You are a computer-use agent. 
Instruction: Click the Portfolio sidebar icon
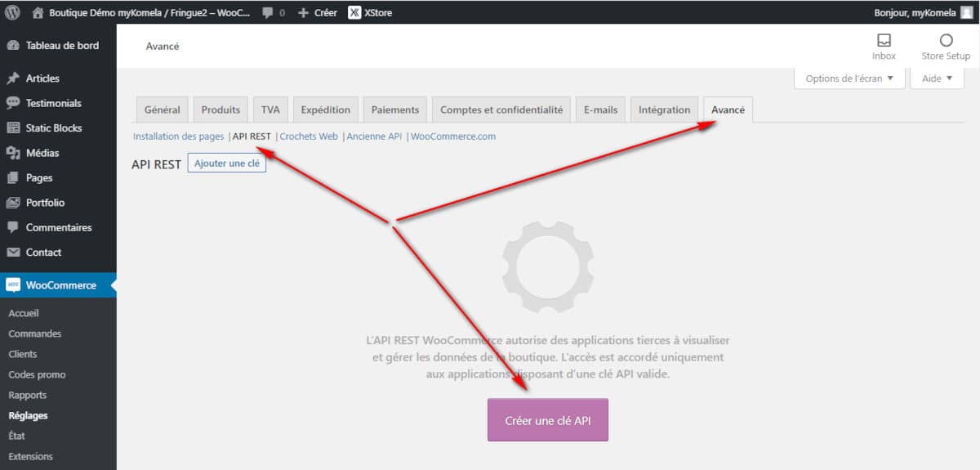point(12,203)
